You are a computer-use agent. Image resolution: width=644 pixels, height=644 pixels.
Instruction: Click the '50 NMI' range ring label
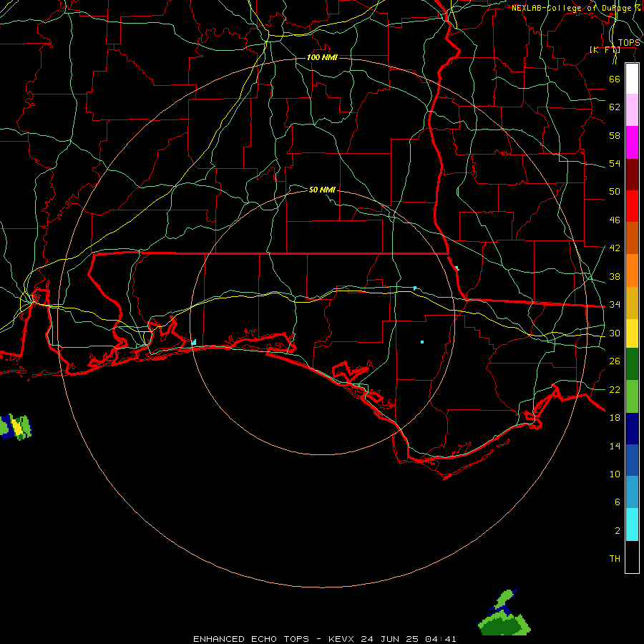323,190
